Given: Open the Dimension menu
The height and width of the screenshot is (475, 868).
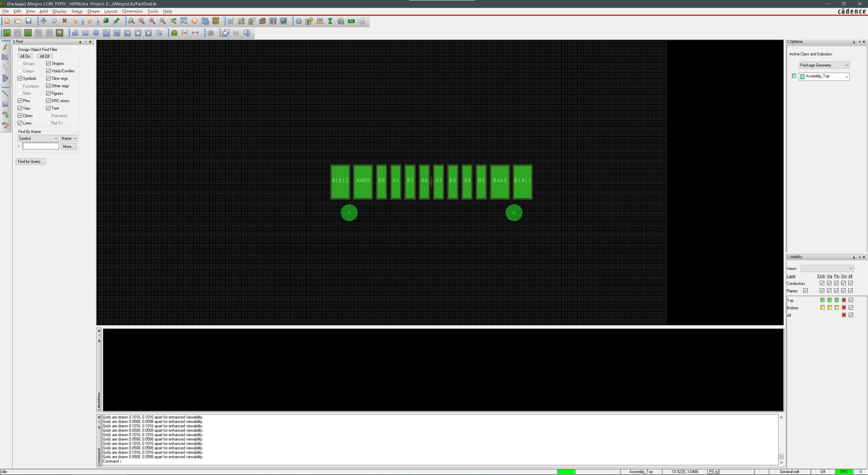Looking at the screenshot, I should coord(132,11).
